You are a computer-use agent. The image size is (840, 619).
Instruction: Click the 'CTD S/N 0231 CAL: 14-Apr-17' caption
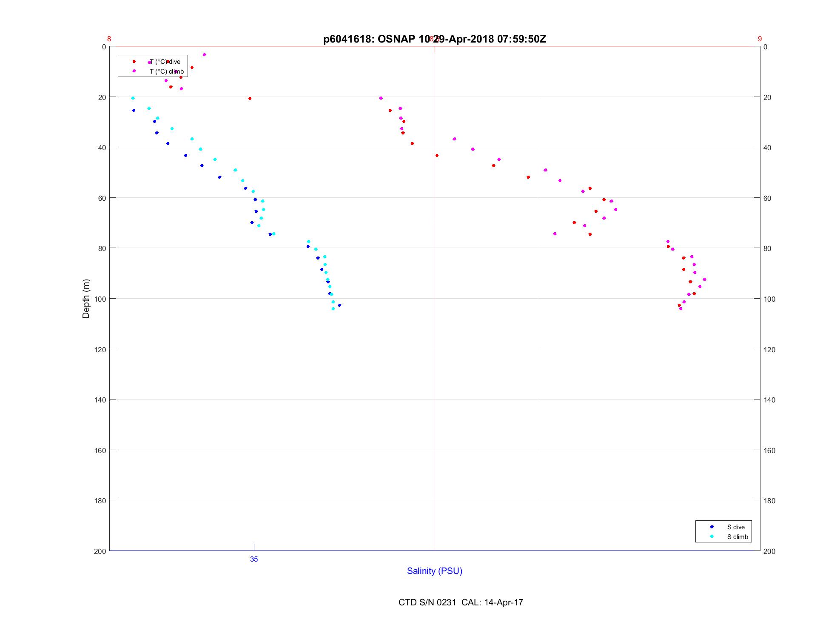pyautogui.click(x=461, y=602)
